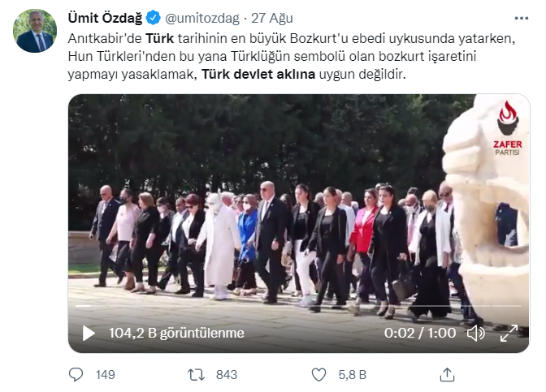Click the tweet text body
The height and width of the screenshot is (392, 546).
(x=292, y=56)
